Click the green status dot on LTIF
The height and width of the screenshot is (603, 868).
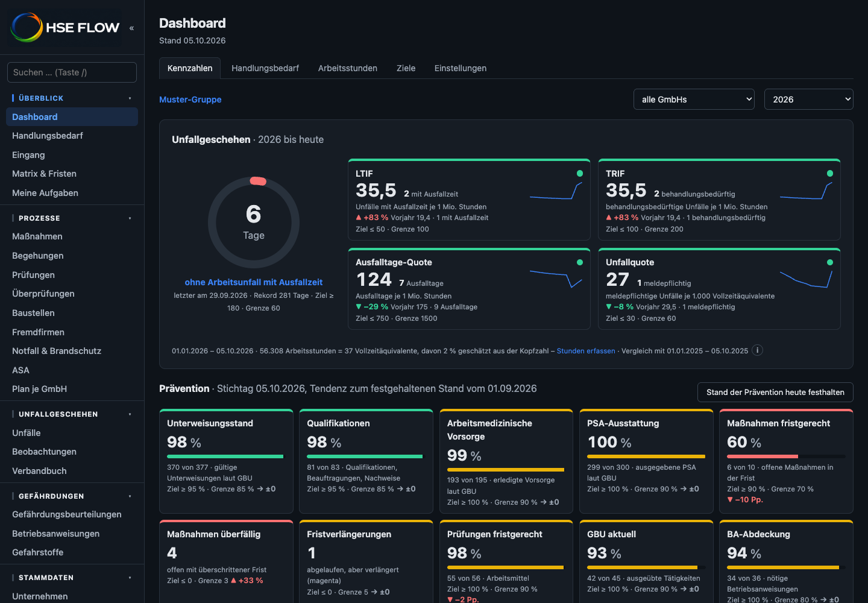pos(580,174)
